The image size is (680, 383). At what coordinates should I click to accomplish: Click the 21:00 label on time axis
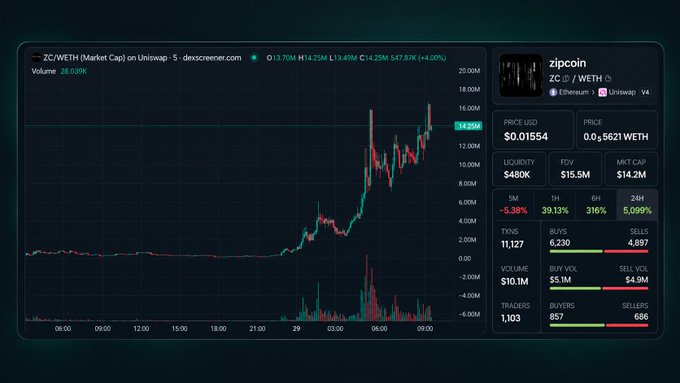point(257,329)
